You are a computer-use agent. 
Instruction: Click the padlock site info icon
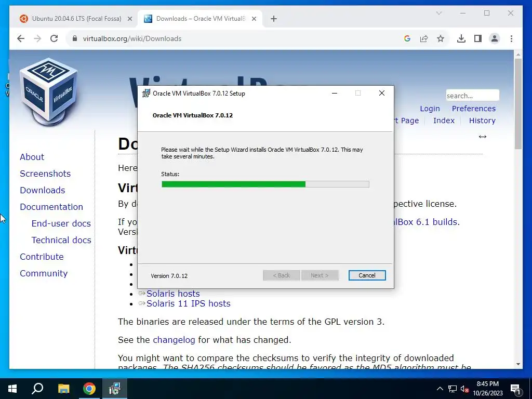[x=75, y=38]
